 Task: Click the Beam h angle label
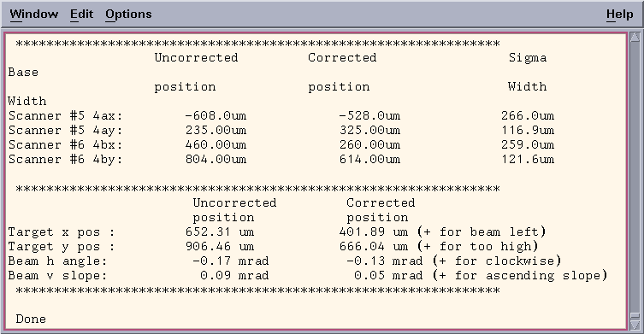click(57, 261)
